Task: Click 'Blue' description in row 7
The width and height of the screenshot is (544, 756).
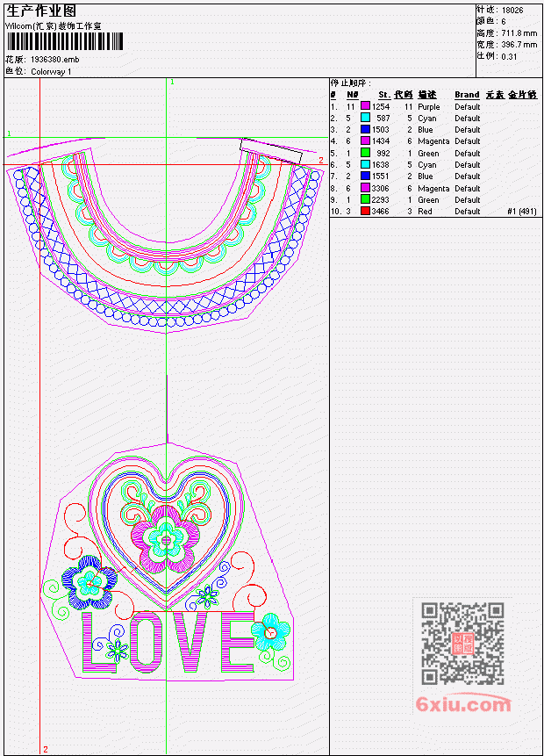Action: [x=426, y=176]
